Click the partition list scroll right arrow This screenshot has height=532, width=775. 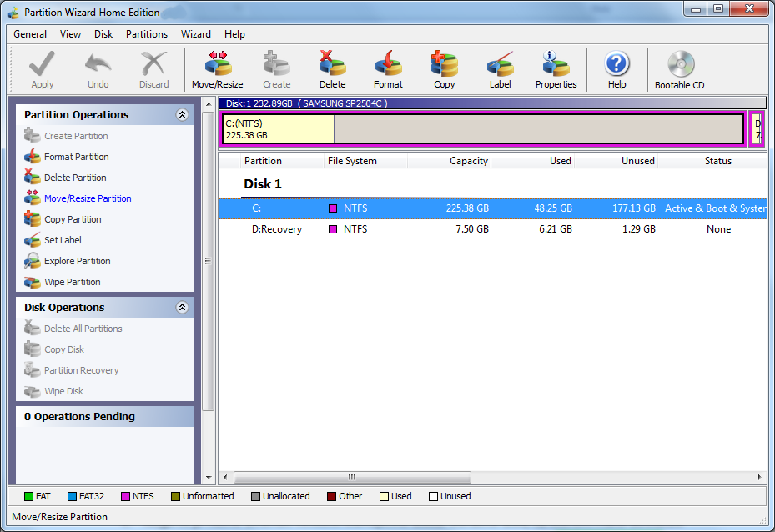pyautogui.click(x=760, y=477)
